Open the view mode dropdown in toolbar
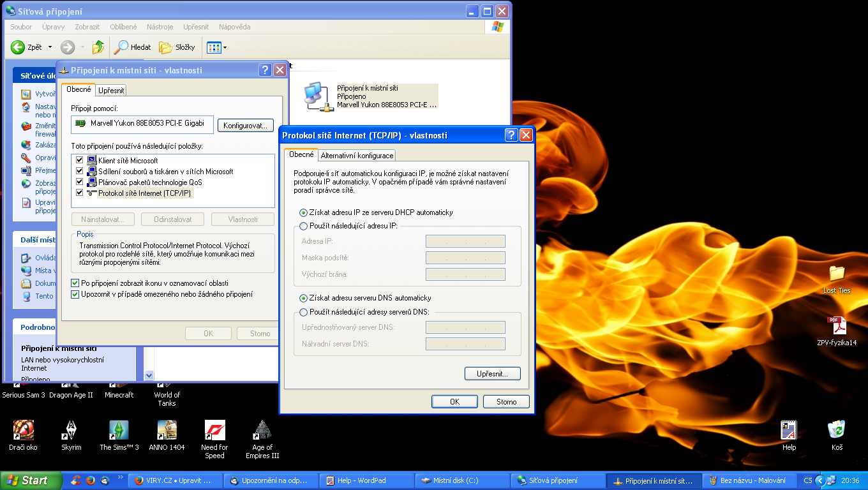 pos(225,48)
